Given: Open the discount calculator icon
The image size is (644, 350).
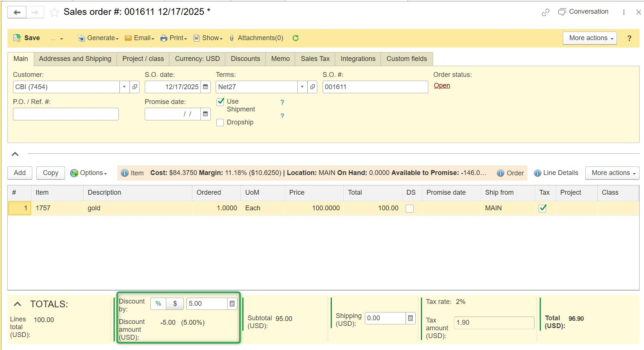Looking at the screenshot, I should point(232,304).
